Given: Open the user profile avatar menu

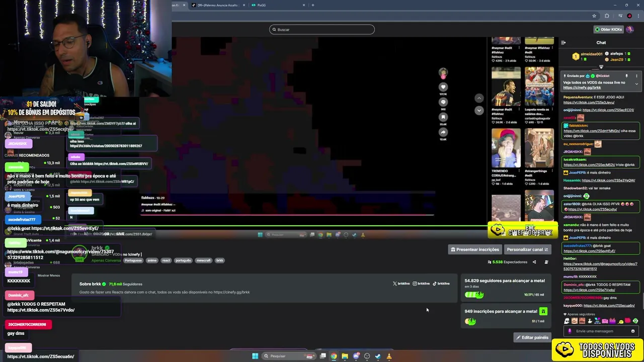Looking at the screenshot, I should coord(630,30).
